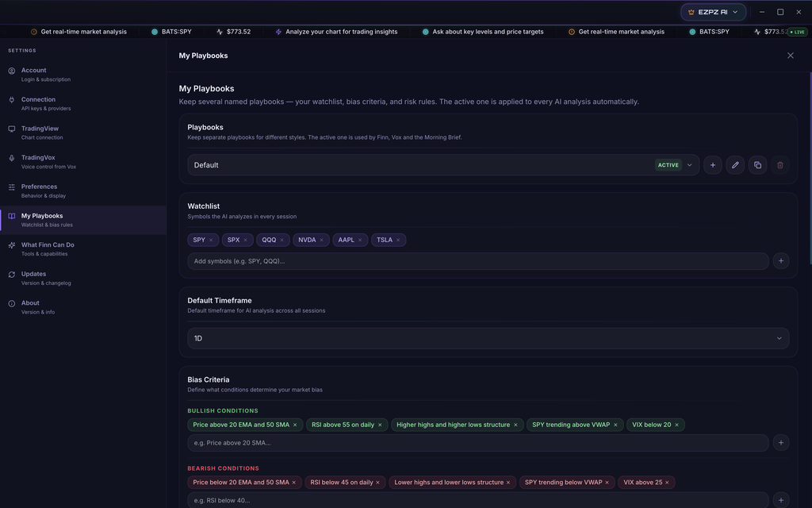Screen dimensions: 812x508
Task: Click first 'Get real-time market analysis' ticker item
Action: pyautogui.click(x=79, y=32)
